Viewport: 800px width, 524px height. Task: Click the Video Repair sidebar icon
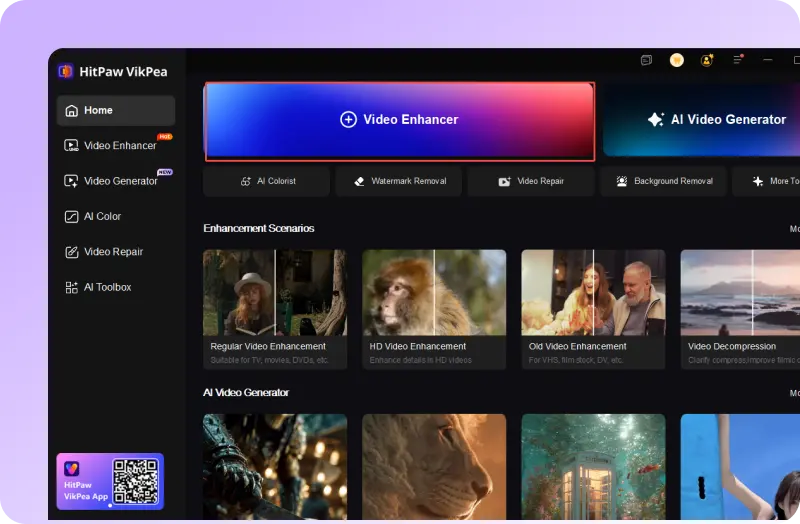click(71, 252)
